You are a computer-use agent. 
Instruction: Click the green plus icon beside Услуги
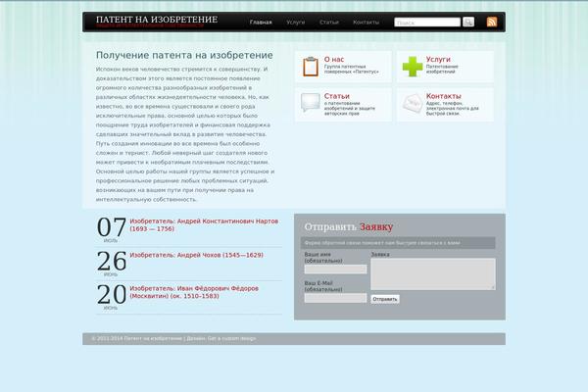tap(413, 67)
